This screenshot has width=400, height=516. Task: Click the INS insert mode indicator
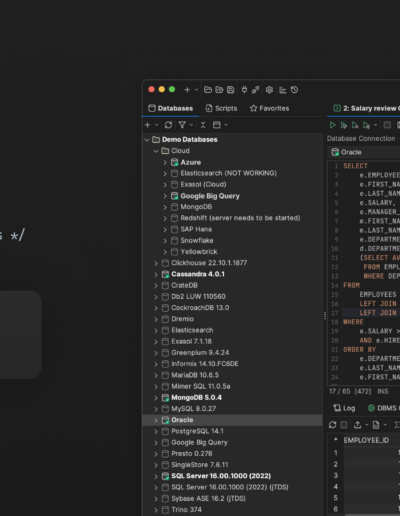click(383, 391)
